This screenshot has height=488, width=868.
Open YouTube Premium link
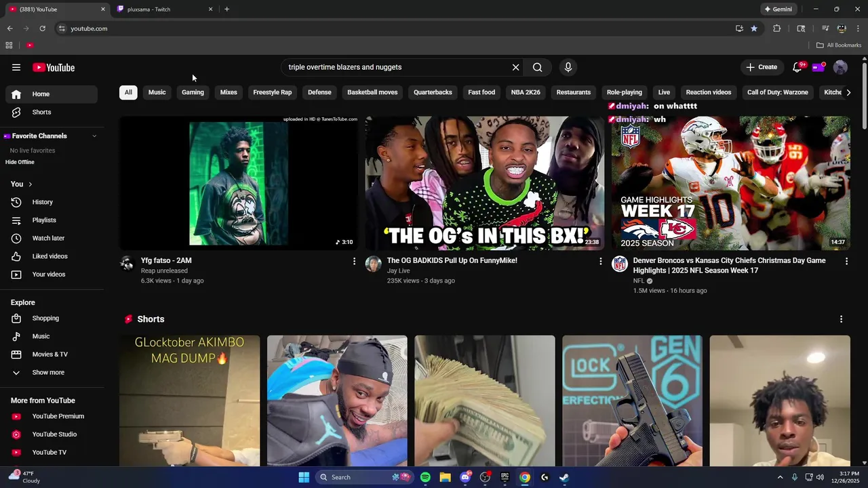[x=52, y=416]
